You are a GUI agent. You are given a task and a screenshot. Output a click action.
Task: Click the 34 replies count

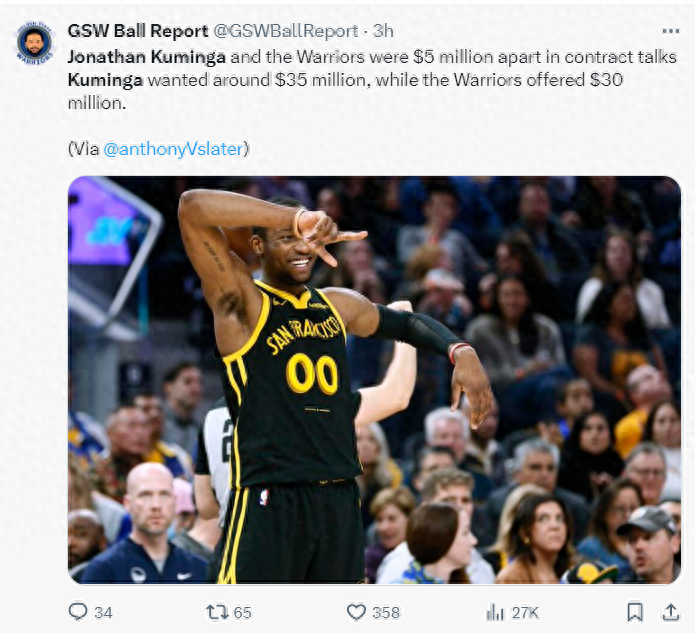103,613
